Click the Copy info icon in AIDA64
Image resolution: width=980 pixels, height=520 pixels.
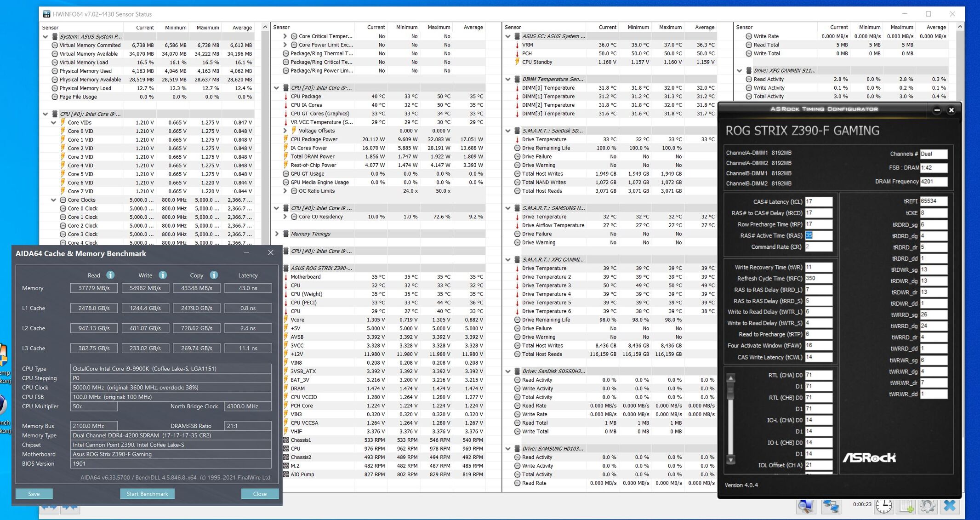coord(214,275)
